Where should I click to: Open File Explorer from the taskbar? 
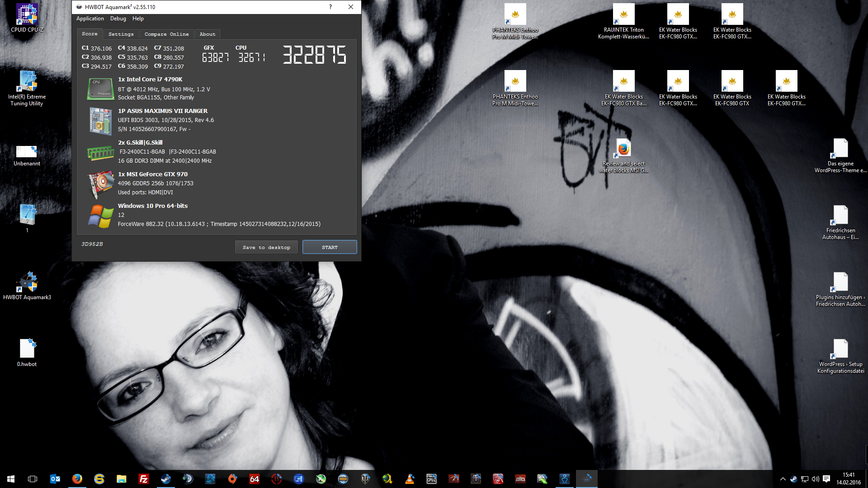click(x=122, y=479)
